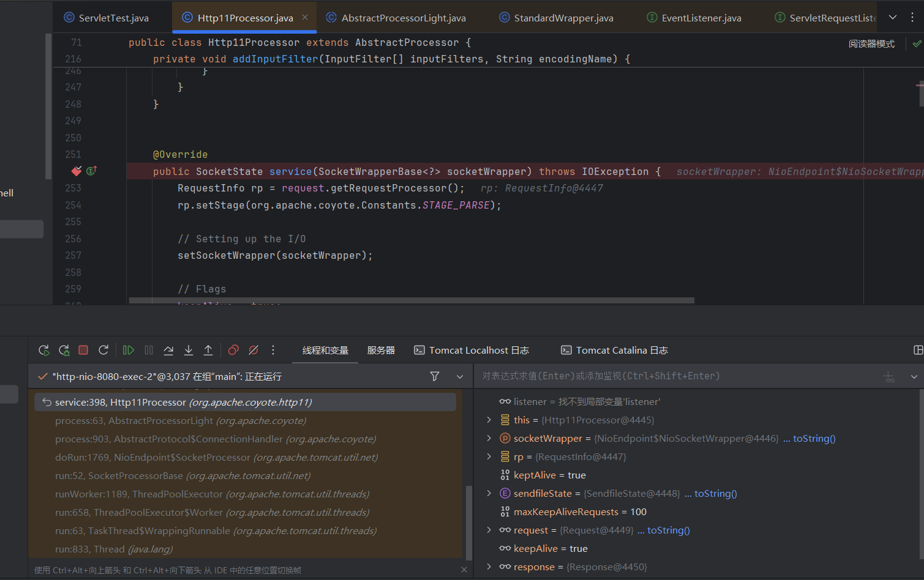Click the Resume Program debug icon
Image resolution: width=924 pixels, height=580 pixels.
click(128, 350)
